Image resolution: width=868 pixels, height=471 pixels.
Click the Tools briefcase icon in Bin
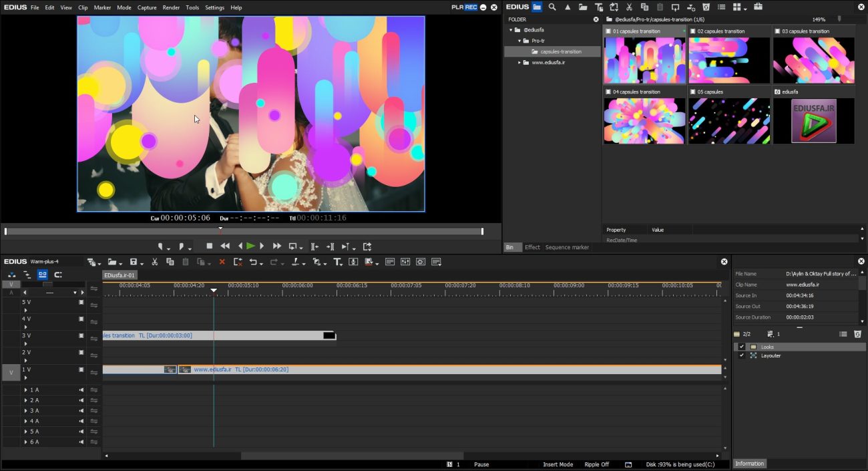[758, 7]
